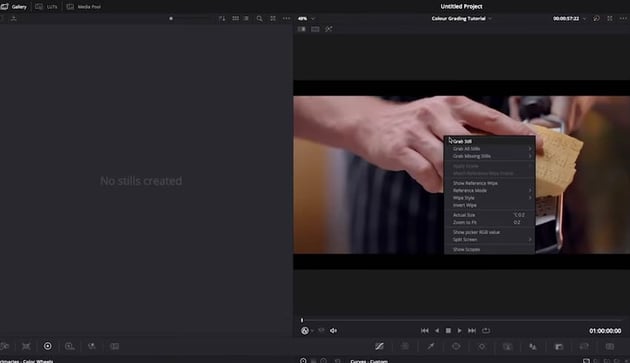
Task: Select Show Scopes menu entry
Action: 489,249
